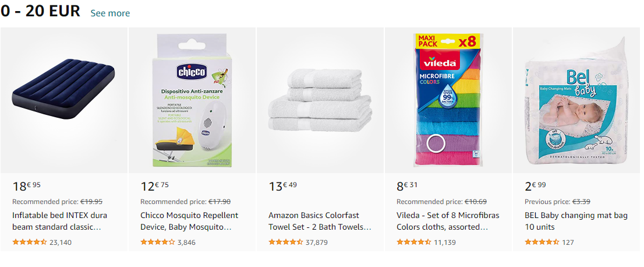Click star rating with 37,879 reviews
The image size is (644, 267).
click(x=286, y=243)
